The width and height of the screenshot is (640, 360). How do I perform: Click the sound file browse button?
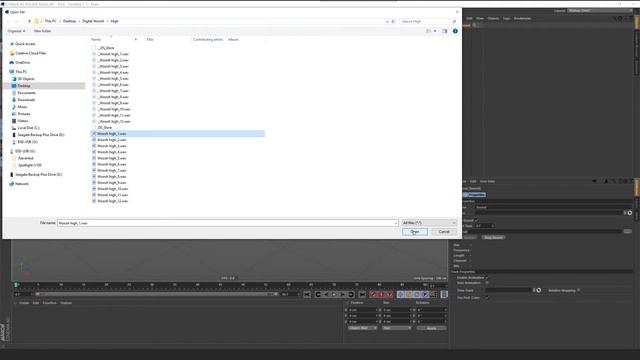(x=628, y=231)
